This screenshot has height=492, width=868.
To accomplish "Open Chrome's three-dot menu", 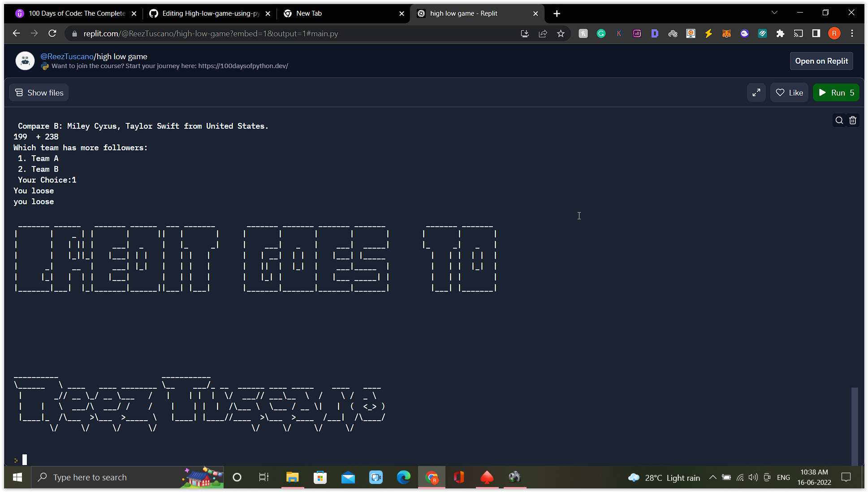I will [x=852, y=33].
